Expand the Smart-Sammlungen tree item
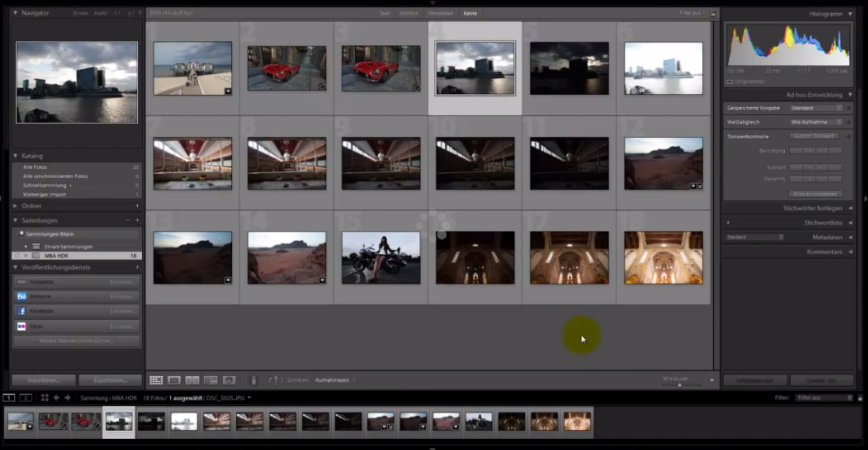The width and height of the screenshot is (868, 450). click(x=26, y=247)
